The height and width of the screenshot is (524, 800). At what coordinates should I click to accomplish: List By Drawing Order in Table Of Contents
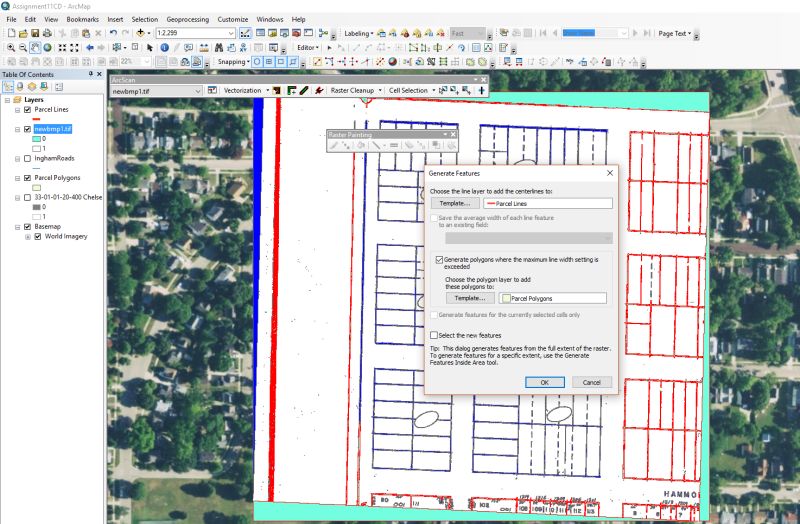[x=8, y=87]
